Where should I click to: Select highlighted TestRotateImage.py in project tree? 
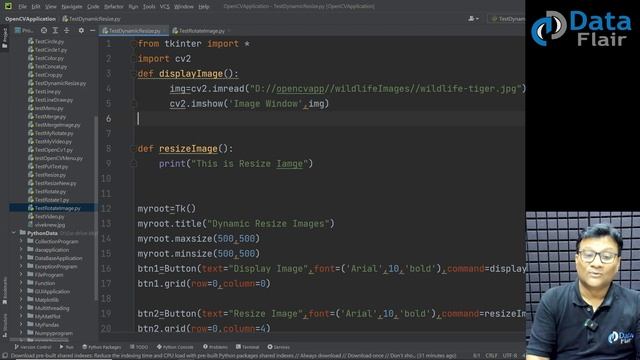54,208
